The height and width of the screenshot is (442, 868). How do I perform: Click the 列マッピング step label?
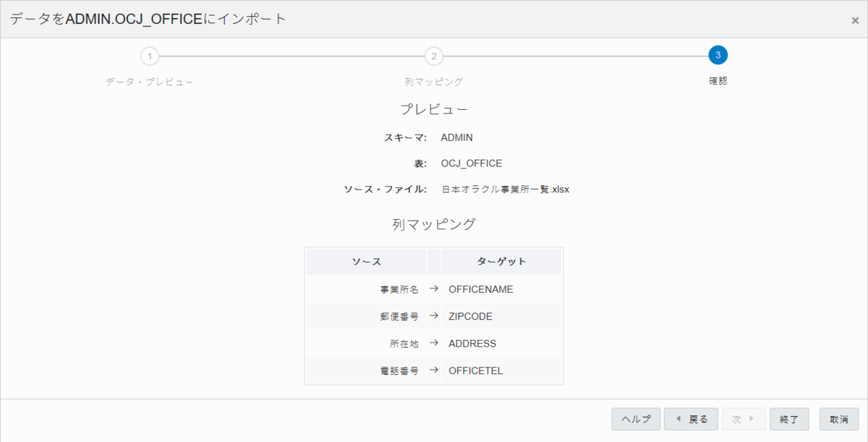[x=434, y=82]
